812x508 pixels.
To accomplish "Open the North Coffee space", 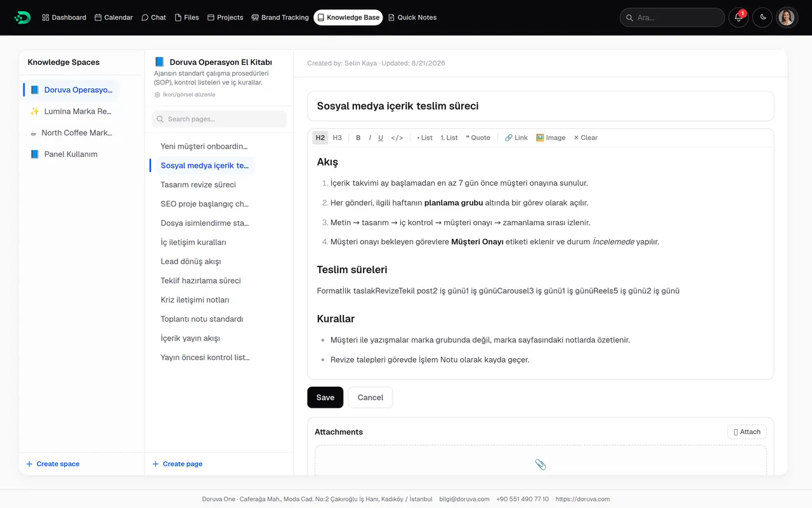I will pyautogui.click(x=71, y=133).
